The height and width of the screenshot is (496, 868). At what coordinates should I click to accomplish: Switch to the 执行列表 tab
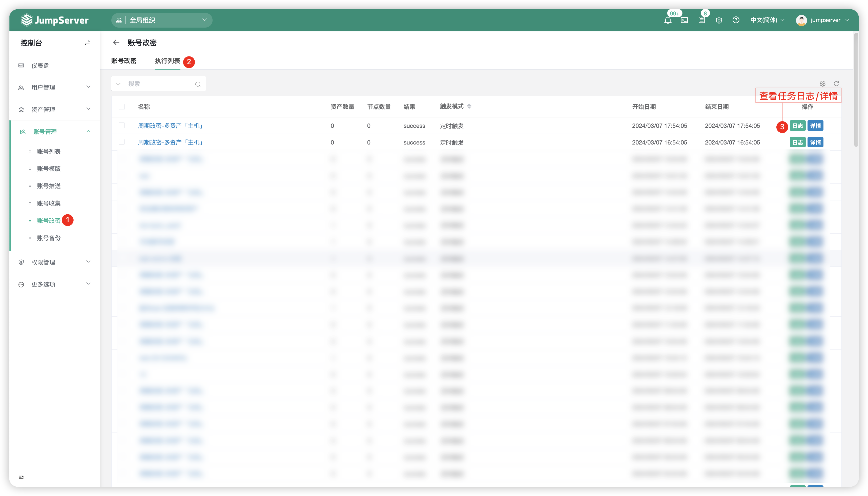[167, 61]
